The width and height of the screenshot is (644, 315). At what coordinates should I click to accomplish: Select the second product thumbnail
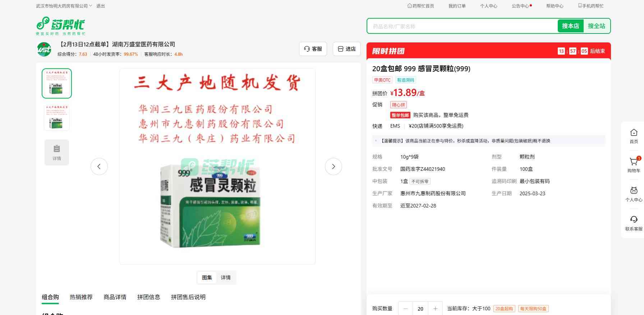[x=57, y=118]
